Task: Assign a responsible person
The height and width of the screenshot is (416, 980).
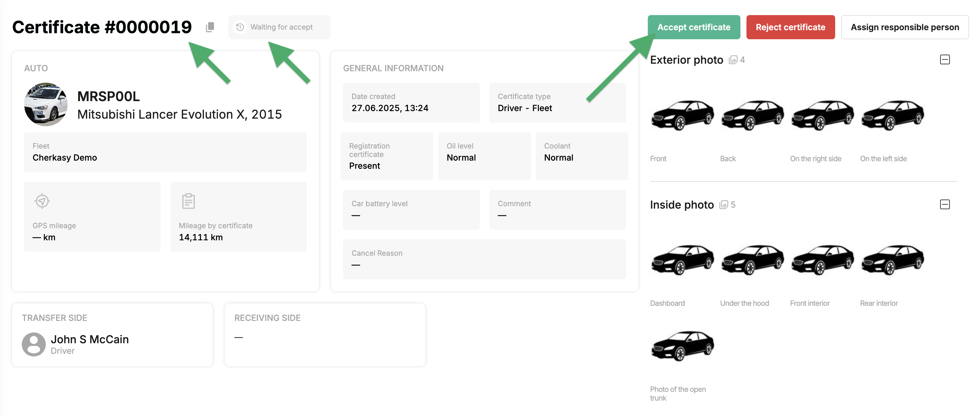Action: tap(905, 27)
